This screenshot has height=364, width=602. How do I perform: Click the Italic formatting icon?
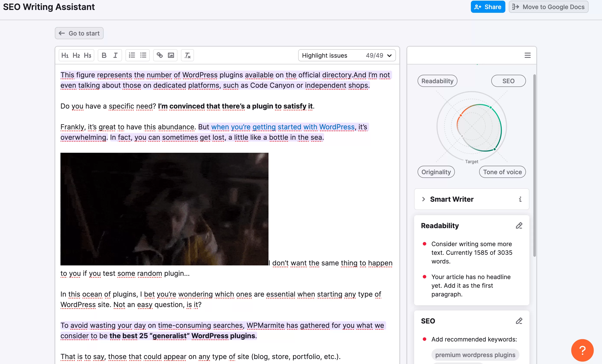click(x=115, y=55)
